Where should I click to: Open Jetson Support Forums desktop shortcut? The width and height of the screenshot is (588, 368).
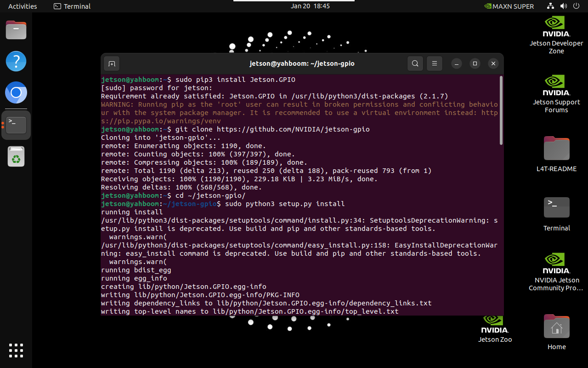556,94
